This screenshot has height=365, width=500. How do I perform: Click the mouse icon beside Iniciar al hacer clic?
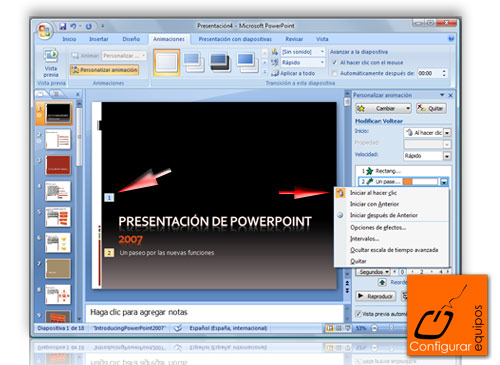click(340, 193)
